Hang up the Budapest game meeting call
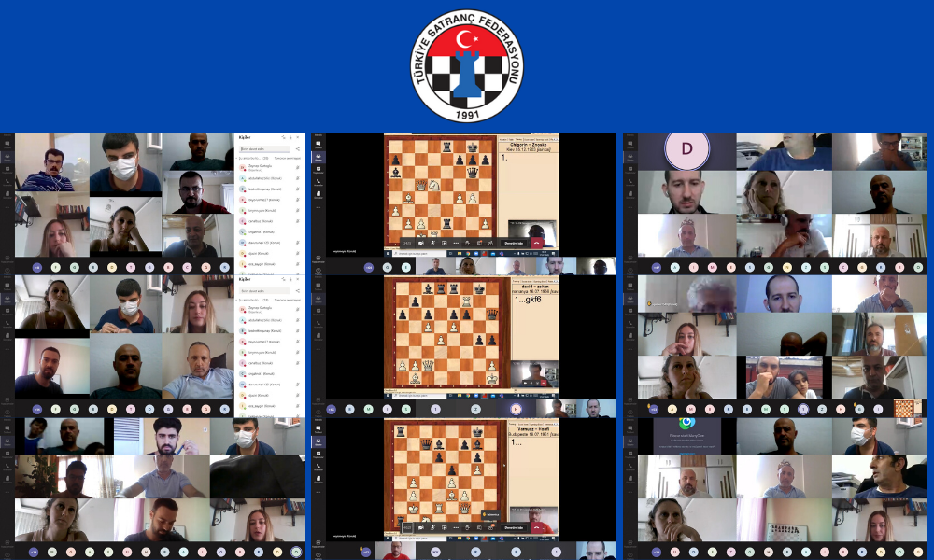 tap(537, 527)
